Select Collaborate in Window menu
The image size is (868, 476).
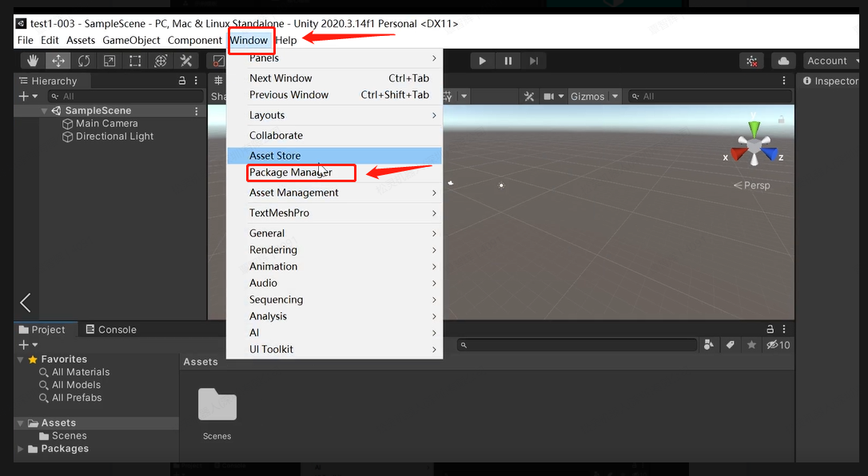[x=334, y=136]
